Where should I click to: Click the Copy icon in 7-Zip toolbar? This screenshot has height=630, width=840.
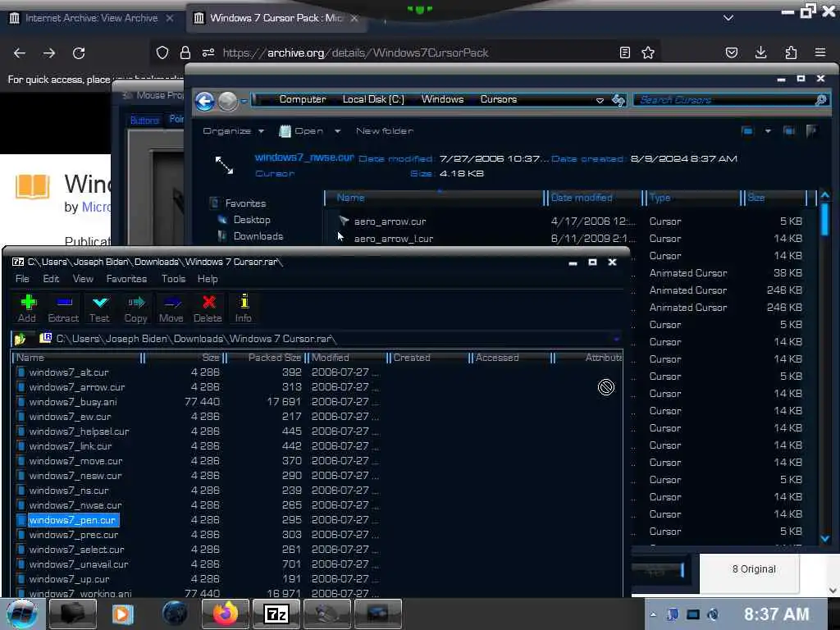tap(135, 308)
